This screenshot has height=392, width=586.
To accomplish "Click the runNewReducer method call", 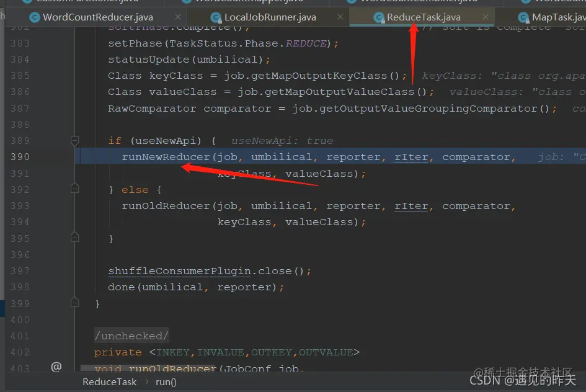I will (x=166, y=157).
